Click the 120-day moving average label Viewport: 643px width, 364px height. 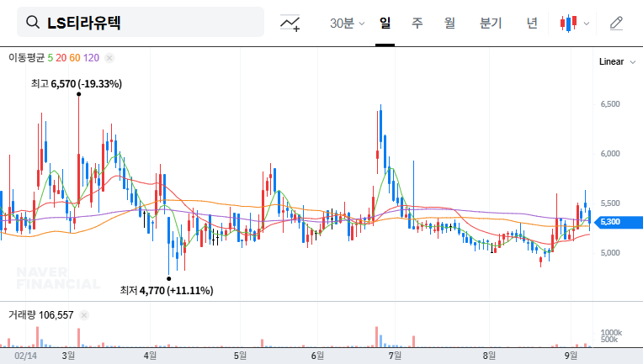91,58
